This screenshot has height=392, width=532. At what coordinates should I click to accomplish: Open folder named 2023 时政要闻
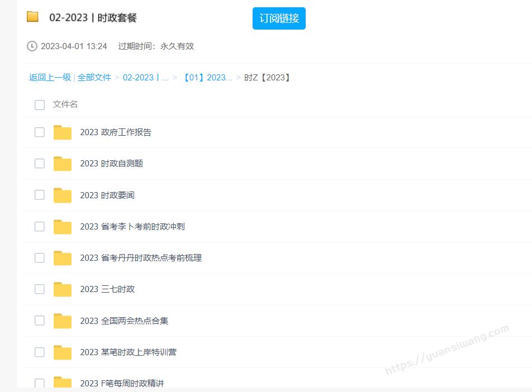tap(107, 195)
